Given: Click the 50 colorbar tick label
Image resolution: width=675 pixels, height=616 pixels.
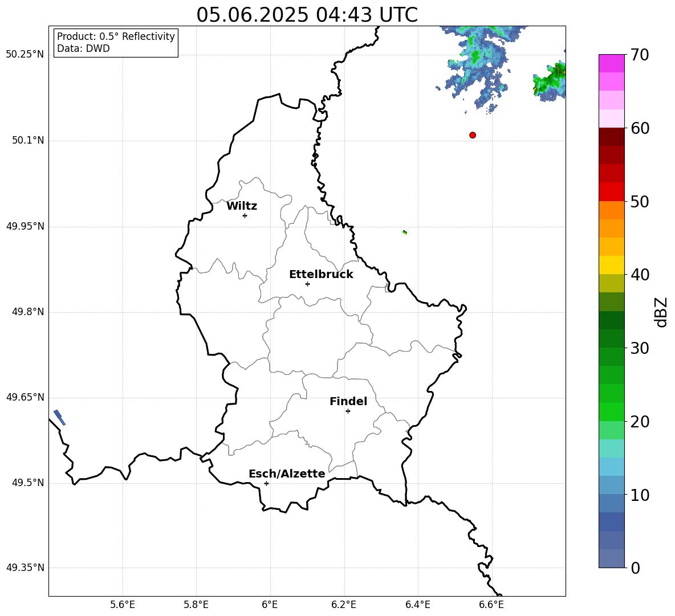Looking at the screenshot, I should click(x=640, y=201).
